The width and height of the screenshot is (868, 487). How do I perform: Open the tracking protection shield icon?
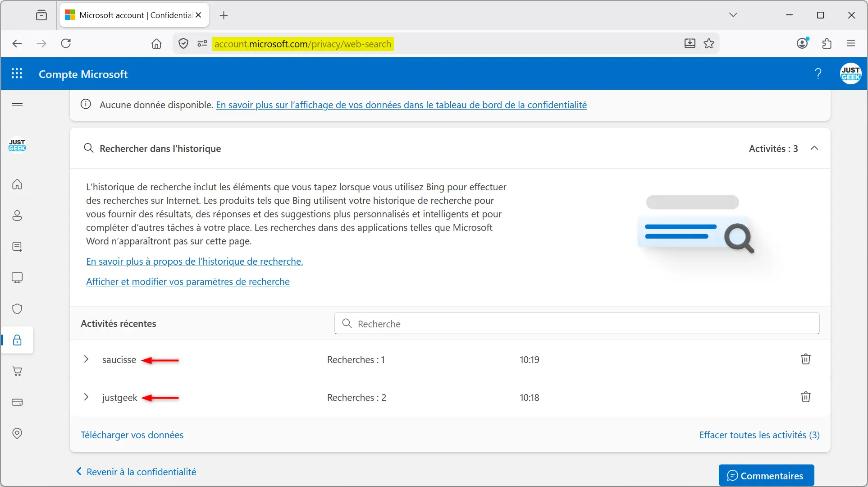pos(183,44)
